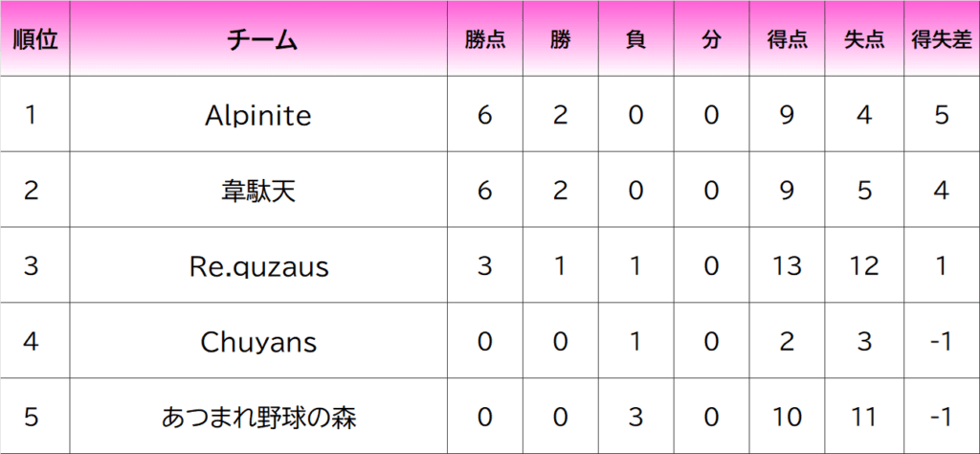The width and height of the screenshot is (980, 454).
Task: Click the 分 column header
Action: coord(710,39)
